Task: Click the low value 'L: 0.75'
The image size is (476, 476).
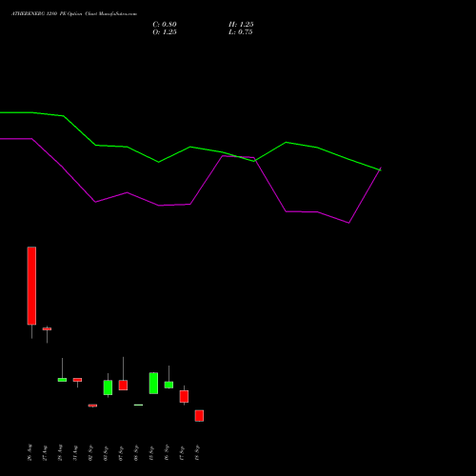Action: click(241, 32)
